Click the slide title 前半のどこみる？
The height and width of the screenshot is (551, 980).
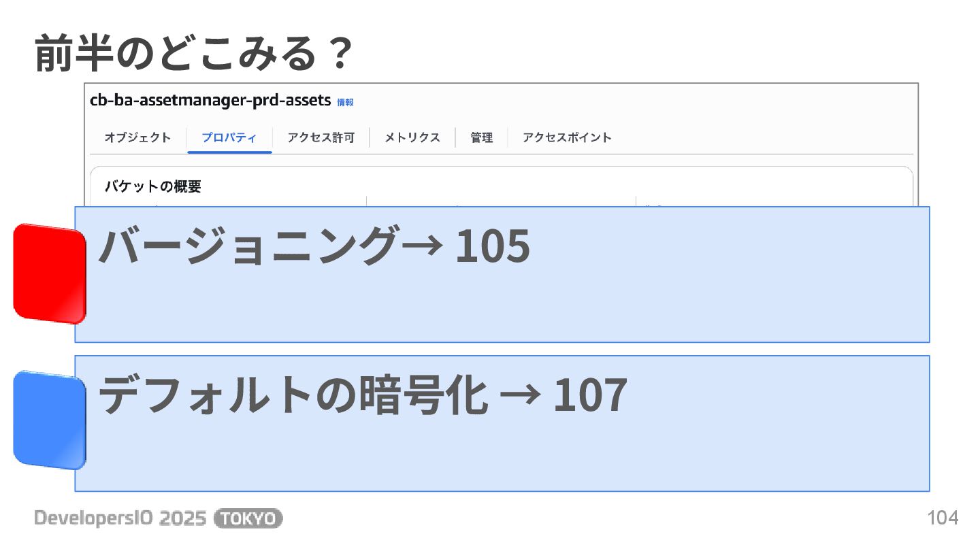click(x=194, y=54)
